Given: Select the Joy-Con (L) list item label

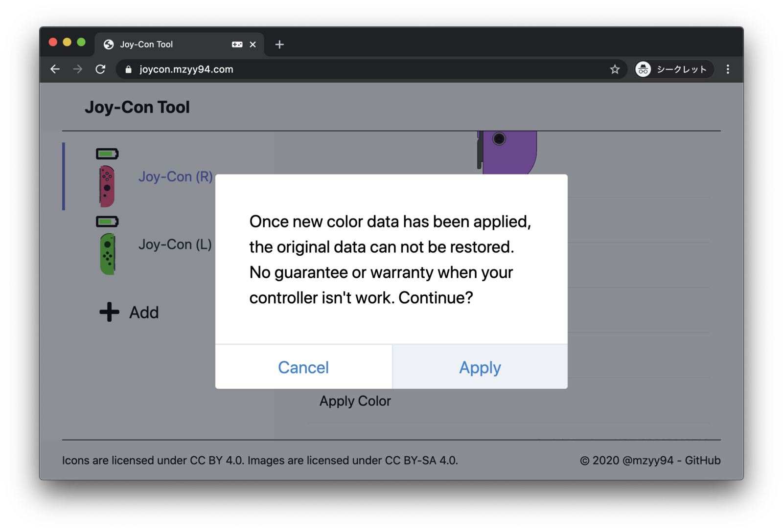Looking at the screenshot, I should click(175, 244).
